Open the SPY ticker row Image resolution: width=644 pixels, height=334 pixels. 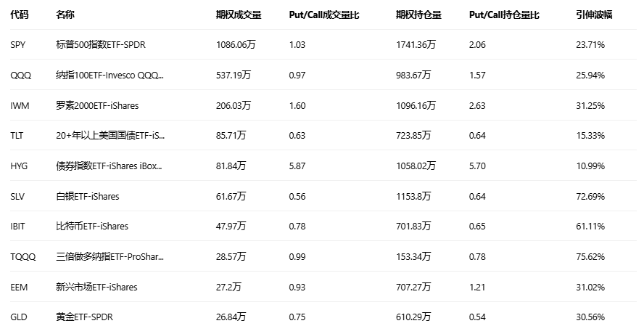(323, 44)
